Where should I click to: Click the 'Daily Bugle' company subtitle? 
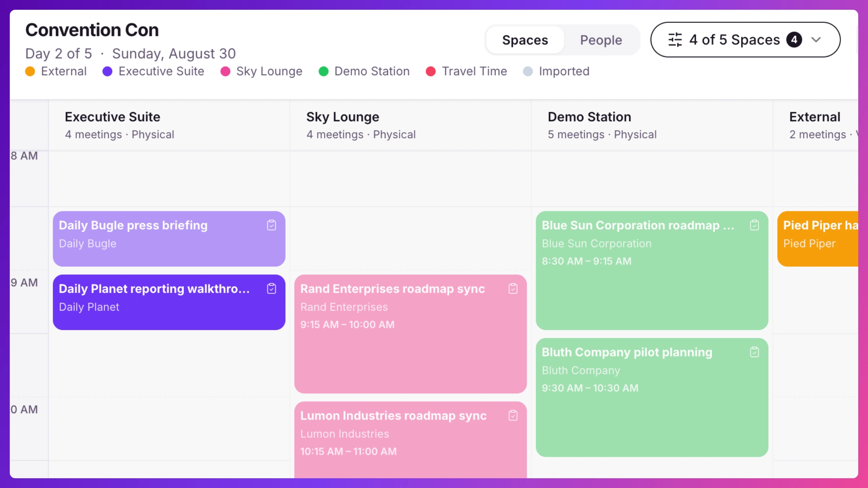coord(88,244)
